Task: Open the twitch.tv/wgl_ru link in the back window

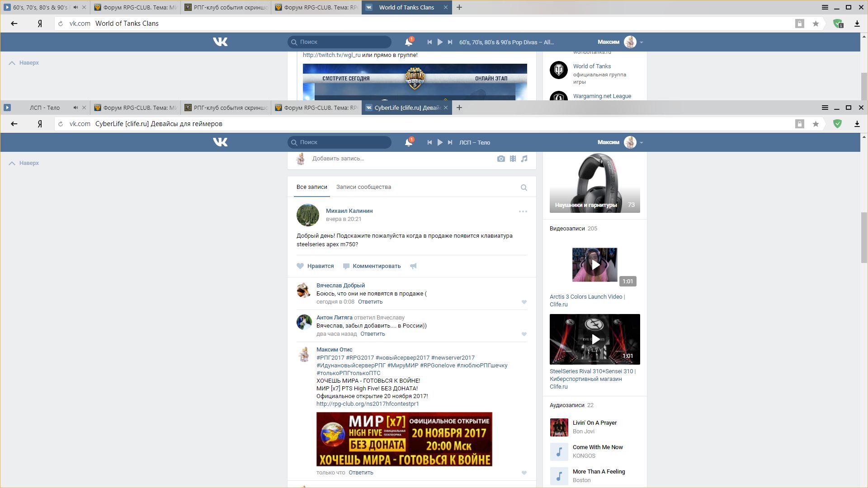Action: tap(331, 55)
